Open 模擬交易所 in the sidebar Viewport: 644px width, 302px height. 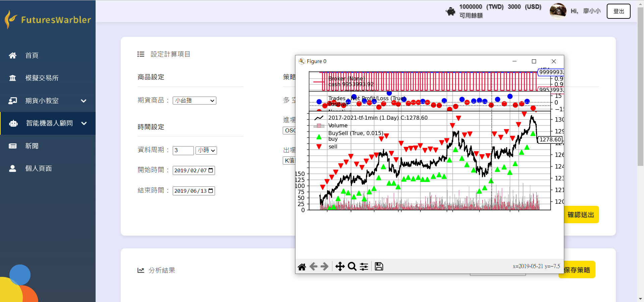tap(42, 78)
